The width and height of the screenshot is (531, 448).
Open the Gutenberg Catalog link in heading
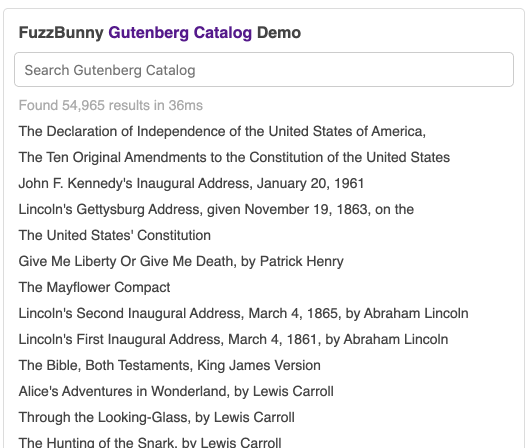[180, 33]
